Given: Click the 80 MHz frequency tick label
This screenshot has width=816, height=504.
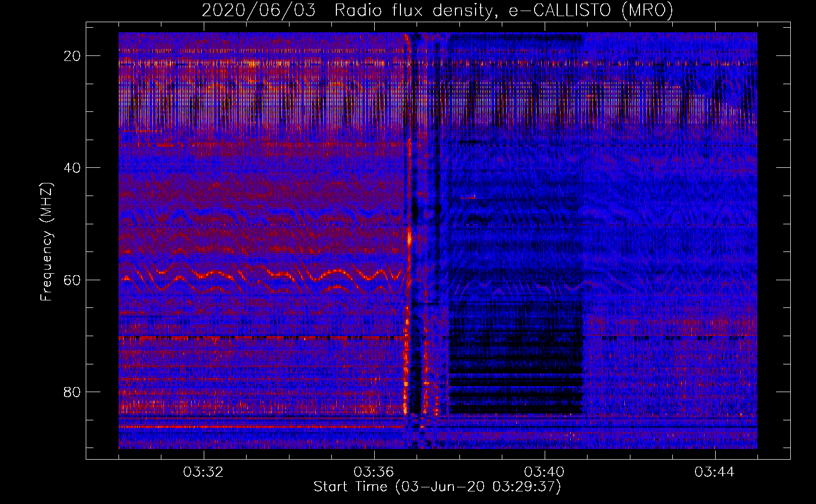Looking at the screenshot, I should click(73, 392).
